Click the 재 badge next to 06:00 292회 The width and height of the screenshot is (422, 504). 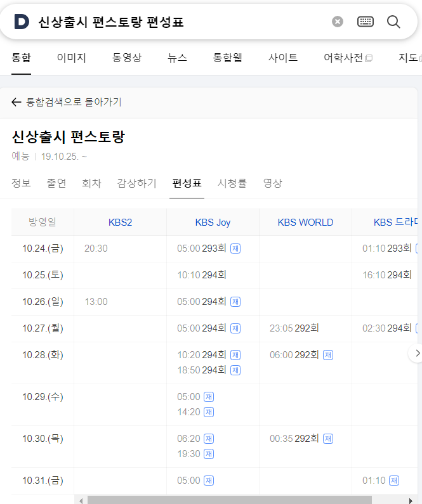pyautogui.click(x=328, y=355)
